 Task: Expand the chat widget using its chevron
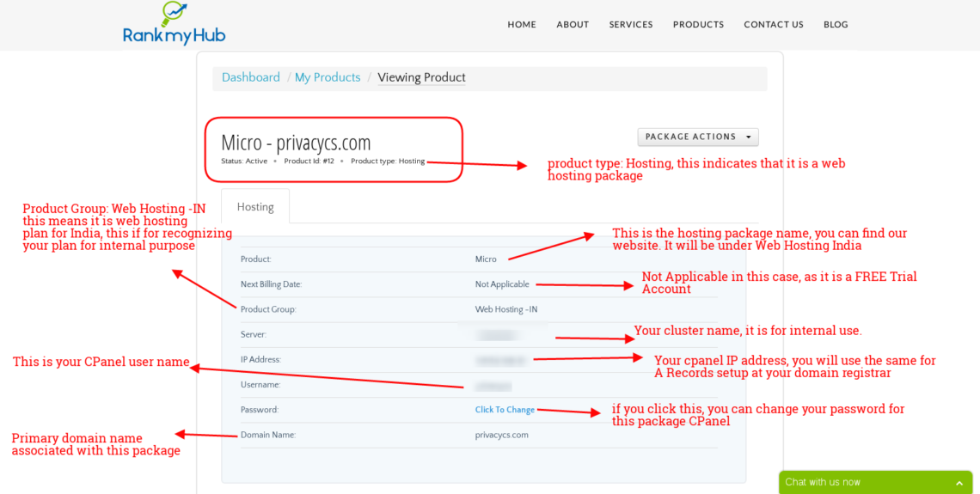959,483
